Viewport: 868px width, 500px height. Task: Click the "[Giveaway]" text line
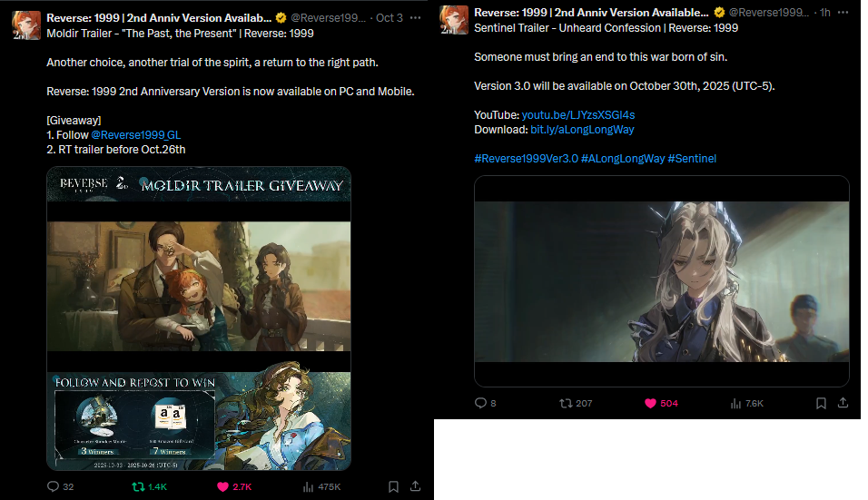tap(74, 121)
